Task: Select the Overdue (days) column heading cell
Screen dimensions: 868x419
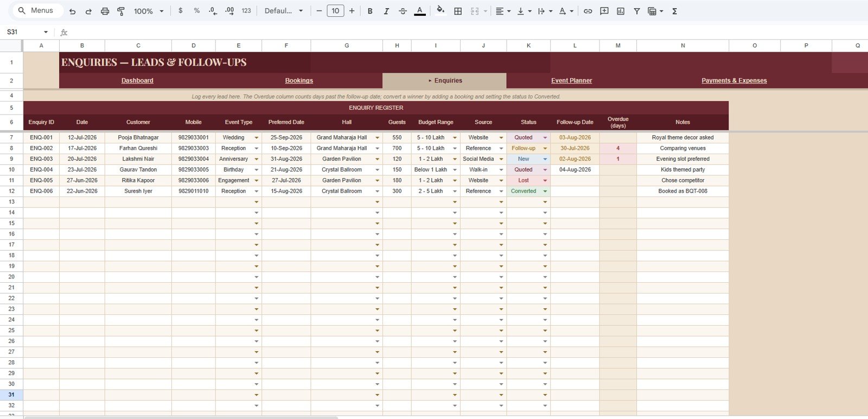Action: click(x=618, y=122)
